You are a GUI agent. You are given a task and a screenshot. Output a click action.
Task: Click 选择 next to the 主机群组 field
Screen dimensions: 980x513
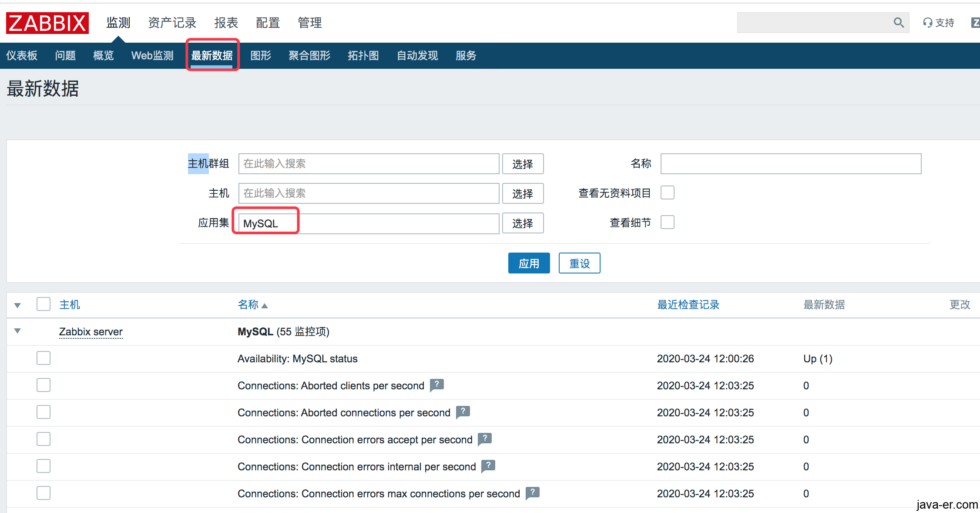(523, 164)
